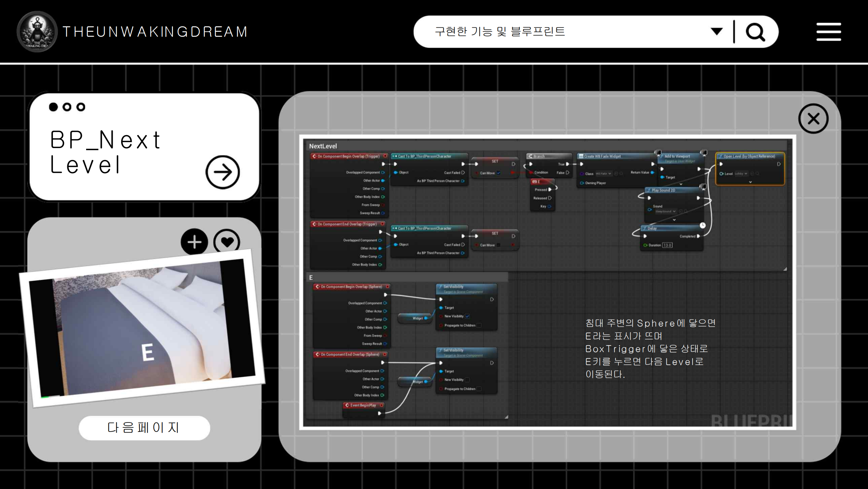The image size is (868, 489).
Task: Select the first filled page dot
Action: 53,107
